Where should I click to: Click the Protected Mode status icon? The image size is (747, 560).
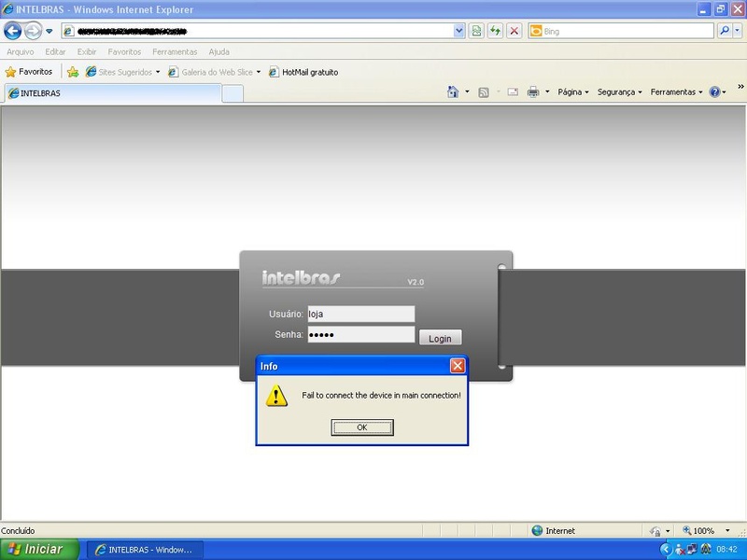click(655, 530)
